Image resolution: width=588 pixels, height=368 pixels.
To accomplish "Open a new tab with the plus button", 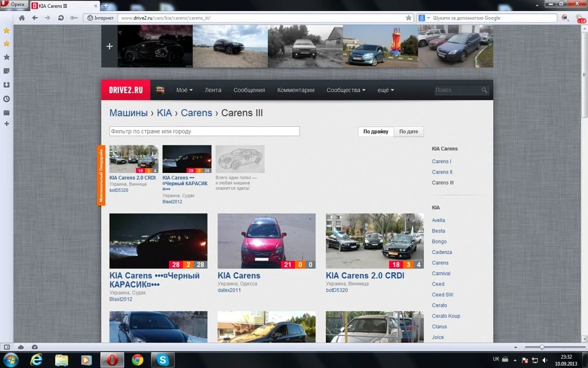I will 106,6.
